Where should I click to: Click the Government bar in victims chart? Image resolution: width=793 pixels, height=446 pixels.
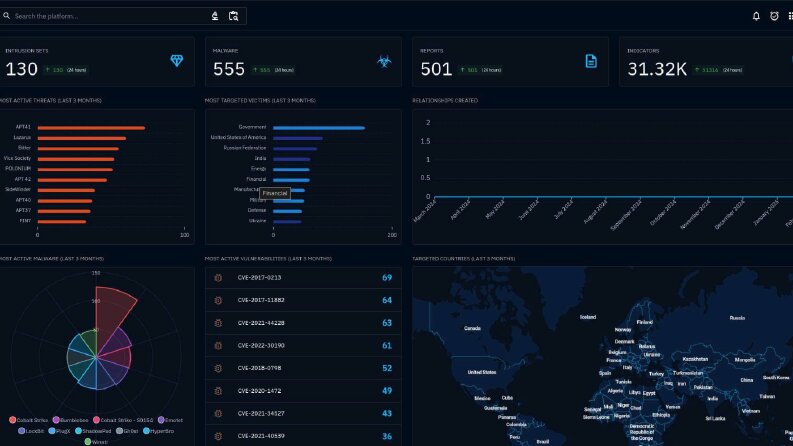pos(319,128)
